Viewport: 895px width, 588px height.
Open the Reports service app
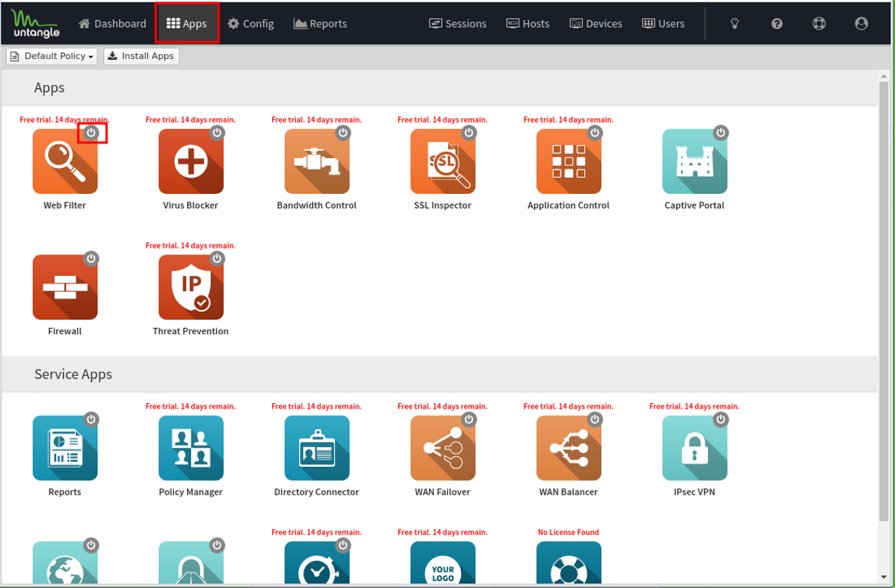[65, 448]
